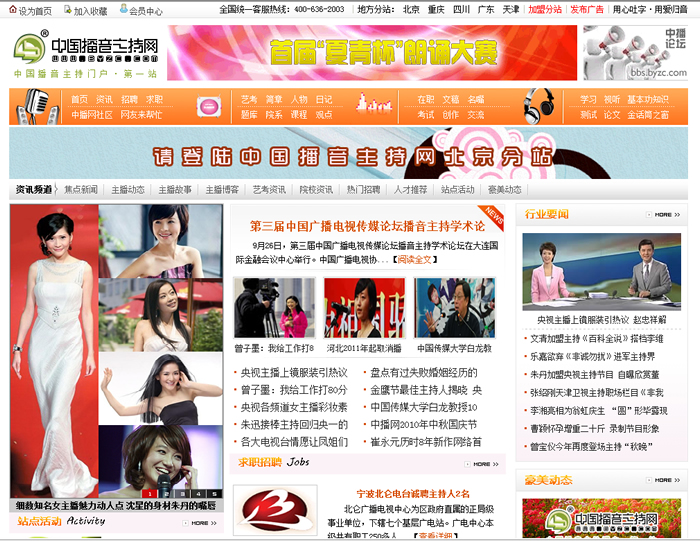Open 央视主播上镜服装引热议 caption under anchor photo
The width and height of the screenshot is (700, 541).
(x=602, y=320)
